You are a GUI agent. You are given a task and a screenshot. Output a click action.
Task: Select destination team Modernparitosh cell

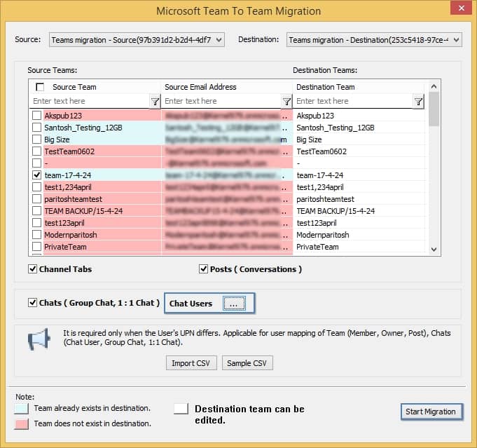(x=359, y=235)
